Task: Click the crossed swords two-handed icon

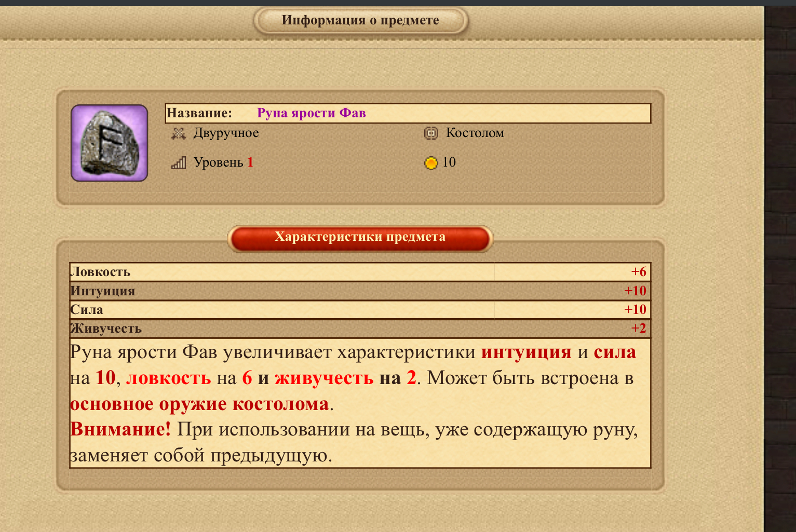Action: pyautogui.click(x=179, y=133)
